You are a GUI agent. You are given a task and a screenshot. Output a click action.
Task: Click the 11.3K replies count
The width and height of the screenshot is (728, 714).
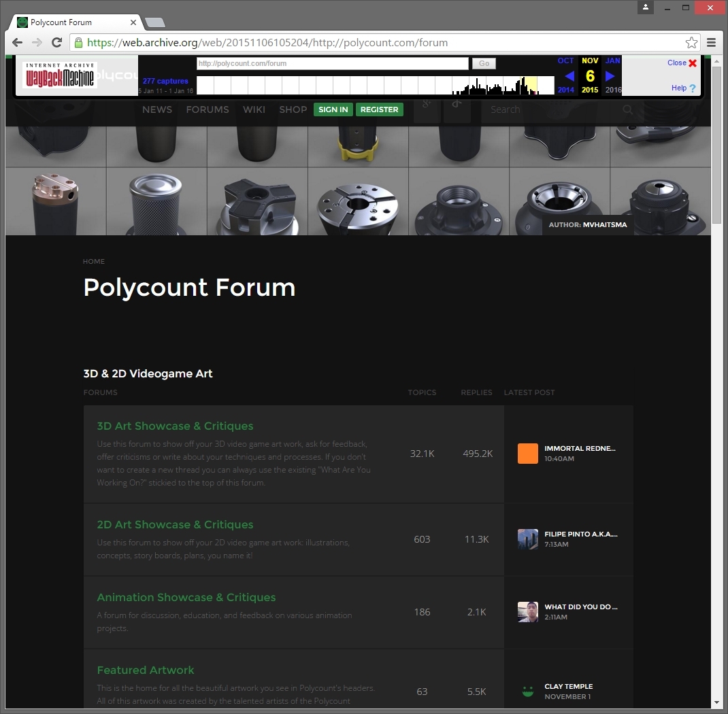477,539
